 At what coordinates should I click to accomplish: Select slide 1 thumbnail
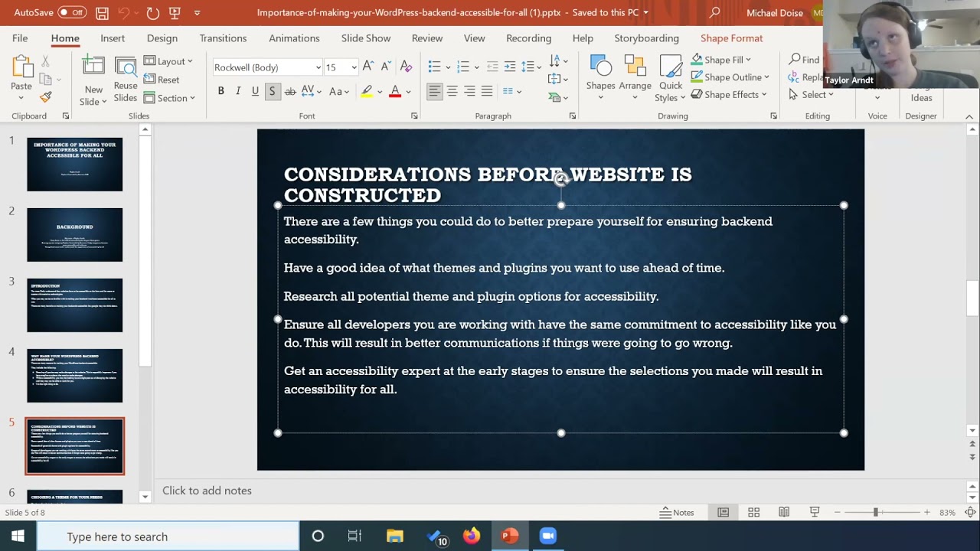[74, 165]
